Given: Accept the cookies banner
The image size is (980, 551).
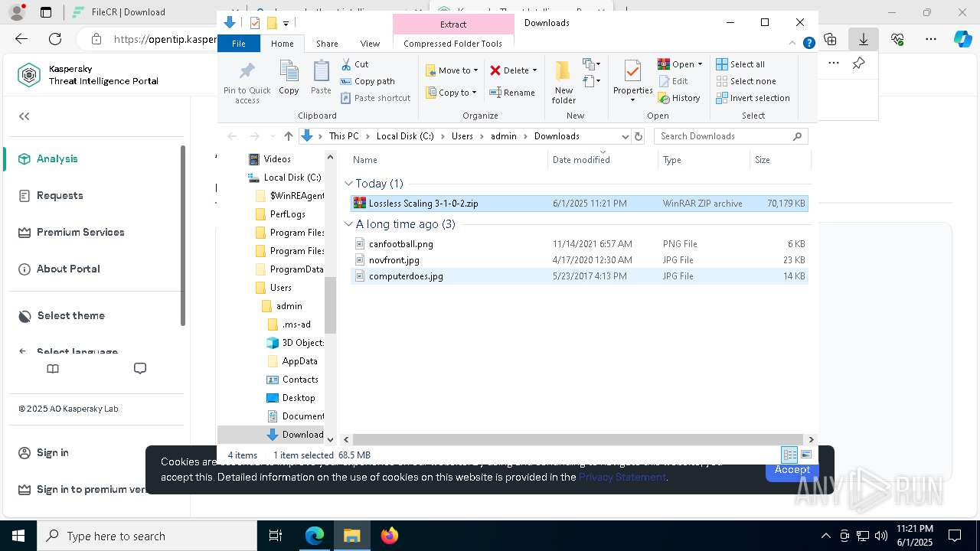Looking at the screenshot, I should tap(792, 471).
